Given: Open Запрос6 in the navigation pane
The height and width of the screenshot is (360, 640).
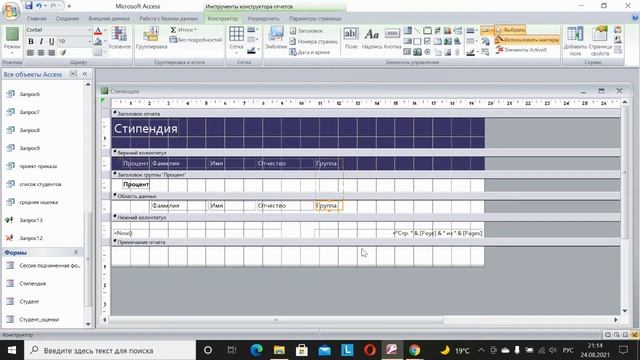Looking at the screenshot, I should point(29,94).
